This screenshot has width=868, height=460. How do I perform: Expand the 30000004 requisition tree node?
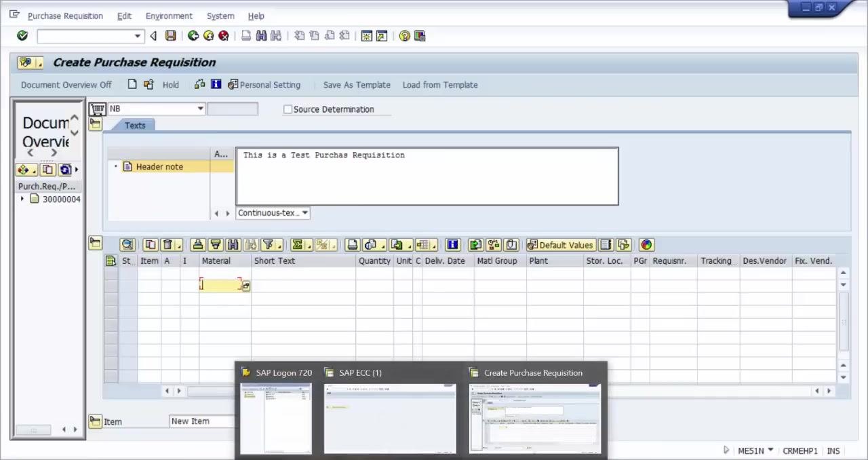pos(22,199)
